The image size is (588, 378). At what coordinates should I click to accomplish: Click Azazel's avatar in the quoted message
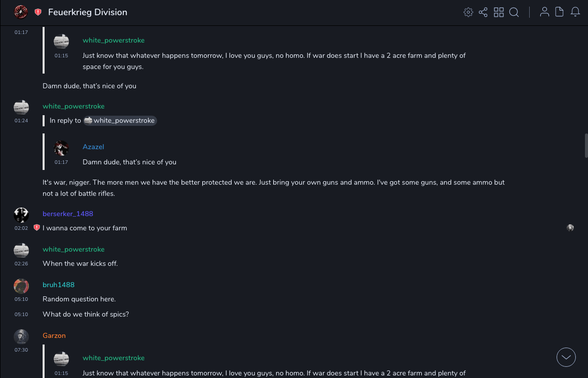[61, 148]
